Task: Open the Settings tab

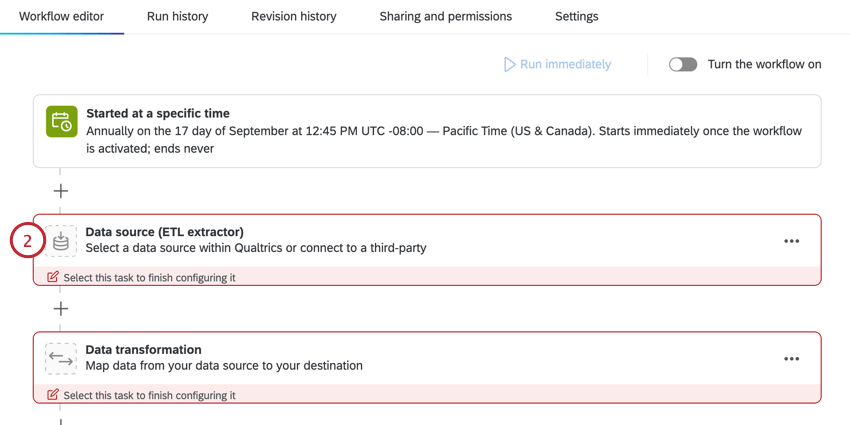Action: (576, 17)
